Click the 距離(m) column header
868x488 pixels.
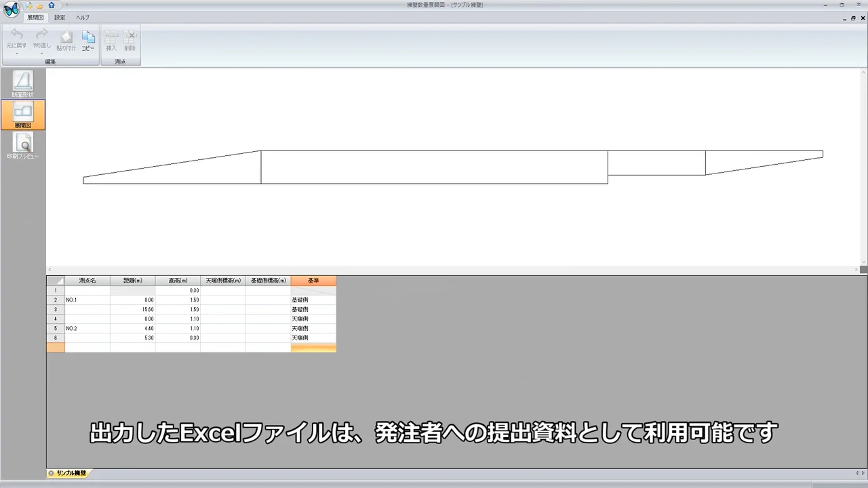tap(133, 281)
